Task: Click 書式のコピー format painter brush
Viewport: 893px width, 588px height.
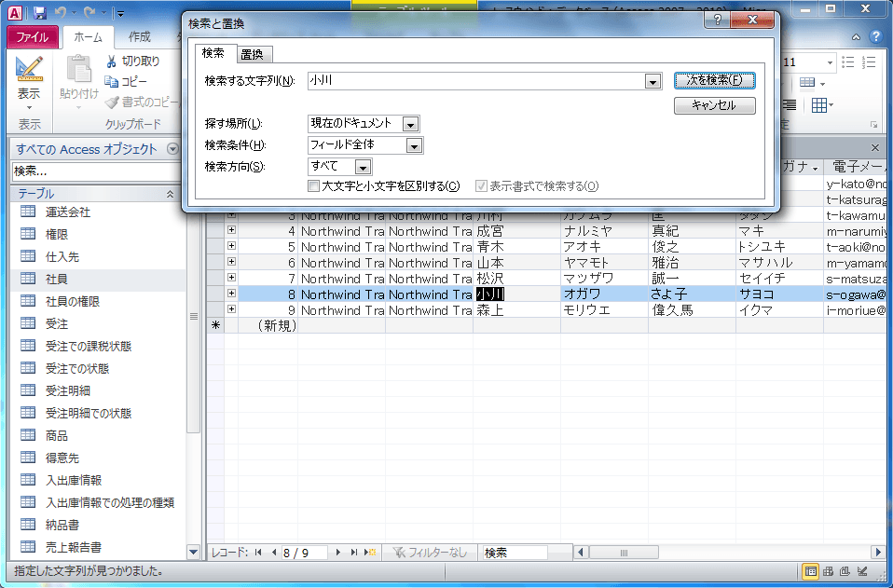Action: click(x=112, y=103)
